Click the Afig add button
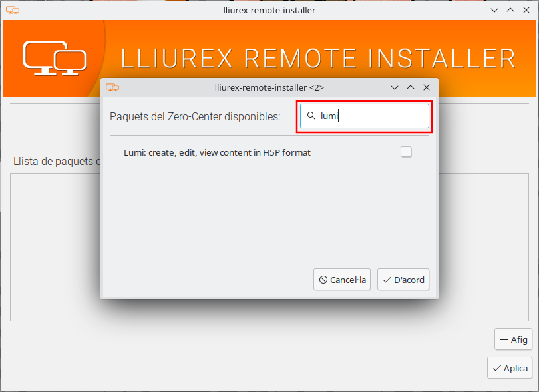This screenshot has width=539, height=392. click(x=513, y=339)
